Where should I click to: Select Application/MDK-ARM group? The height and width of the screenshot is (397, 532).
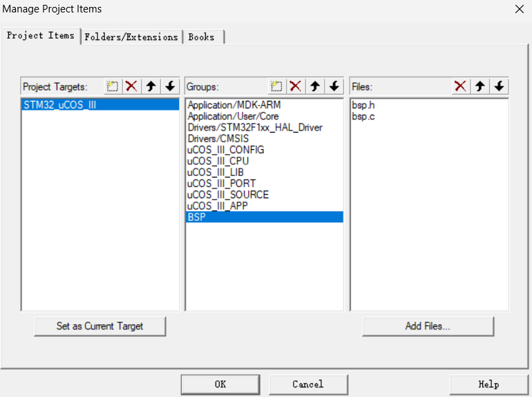point(265,105)
